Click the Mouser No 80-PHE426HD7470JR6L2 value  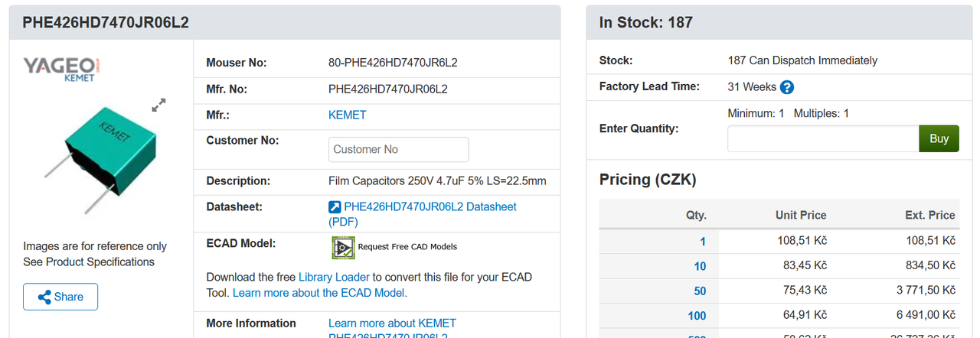tap(393, 63)
